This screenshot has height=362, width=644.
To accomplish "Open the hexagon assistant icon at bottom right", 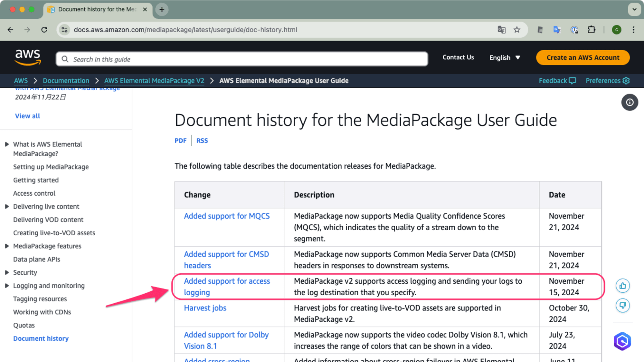I will coord(622,341).
